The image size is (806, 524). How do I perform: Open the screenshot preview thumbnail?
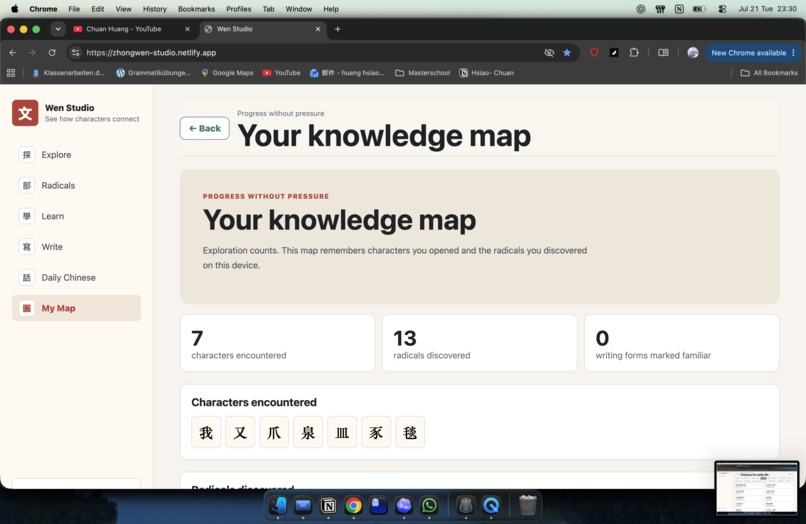coord(757,489)
